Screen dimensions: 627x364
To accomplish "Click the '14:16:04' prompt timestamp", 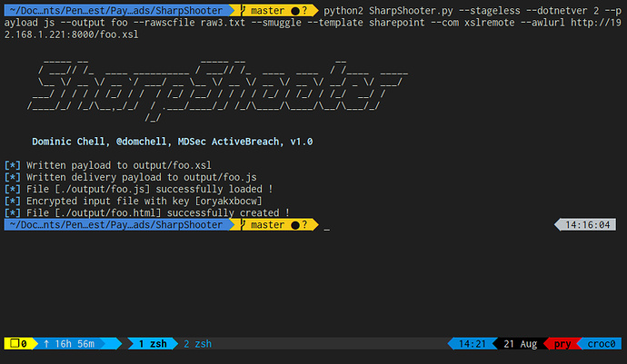I will [x=587, y=225].
